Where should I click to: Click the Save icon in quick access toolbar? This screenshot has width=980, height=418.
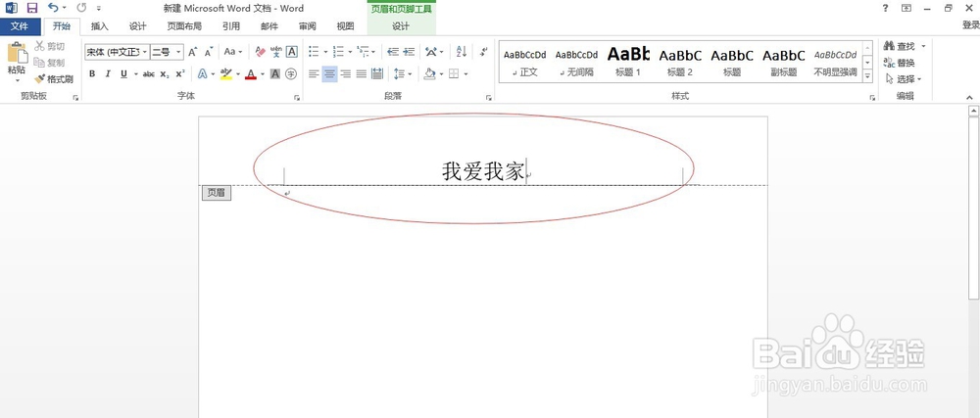(32, 8)
